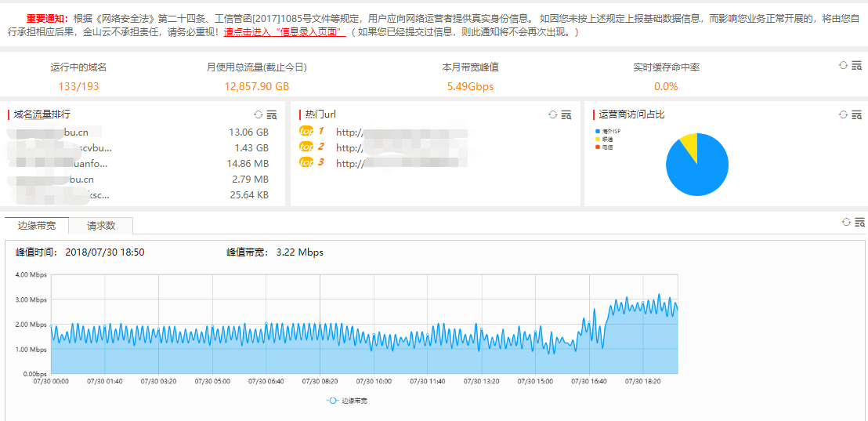Open details for 热门url panel
Viewport: 868px width, 421px height.
566,114
